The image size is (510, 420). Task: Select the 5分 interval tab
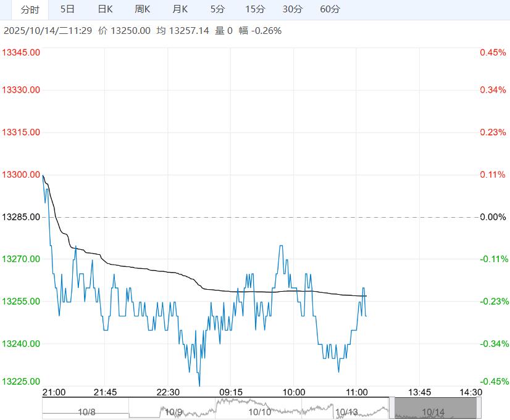coord(217,9)
